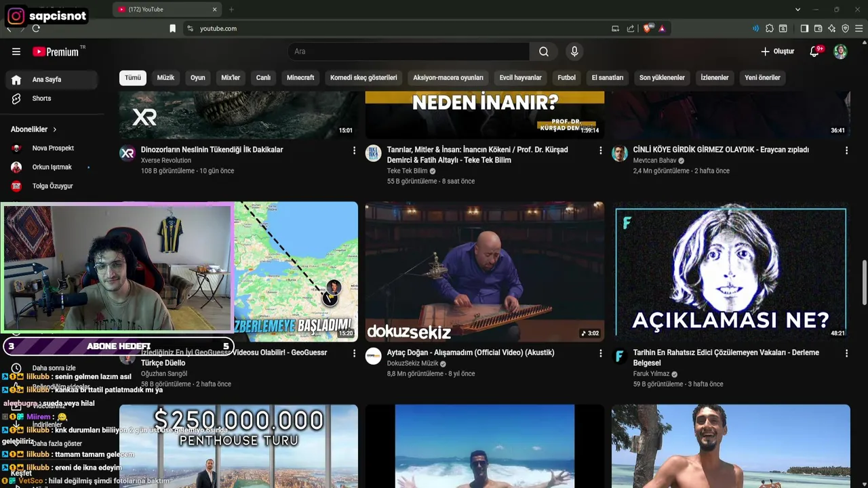Screen dimensions: 868x488
Task: Start voice search with the microphone icon
Action: 574,52
